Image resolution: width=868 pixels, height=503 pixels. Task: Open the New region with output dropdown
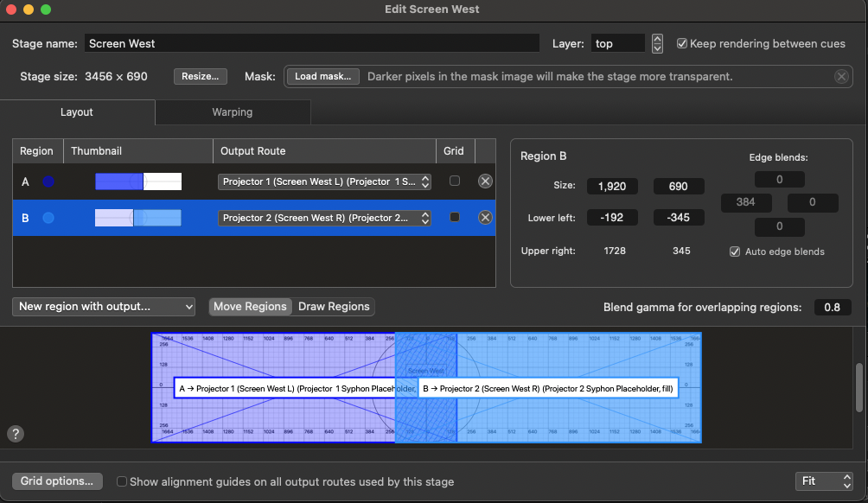tap(103, 307)
